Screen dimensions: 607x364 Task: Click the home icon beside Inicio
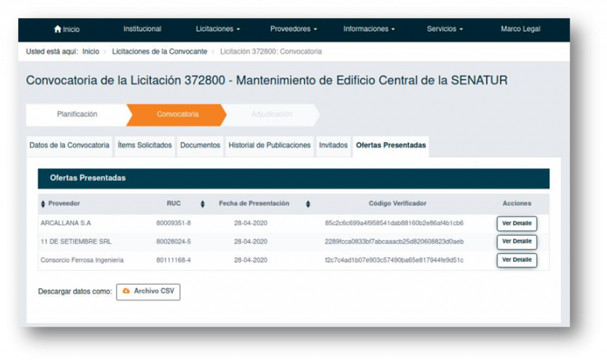(x=57, y=29)
